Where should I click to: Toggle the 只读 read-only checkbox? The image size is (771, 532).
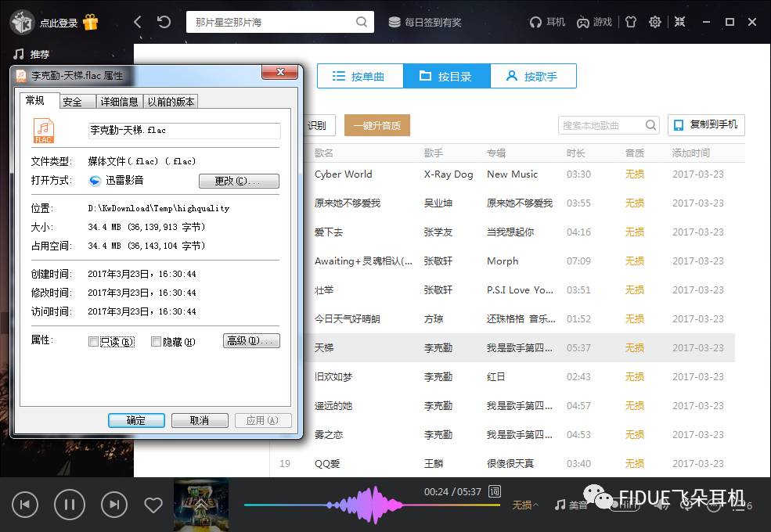click(93, 341)
